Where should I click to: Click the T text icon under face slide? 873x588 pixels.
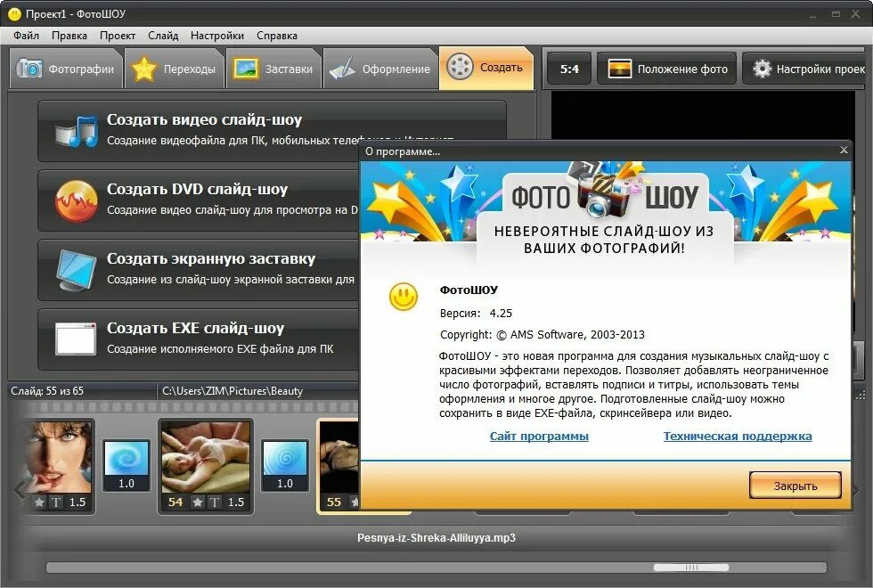(x=56, y=502)
